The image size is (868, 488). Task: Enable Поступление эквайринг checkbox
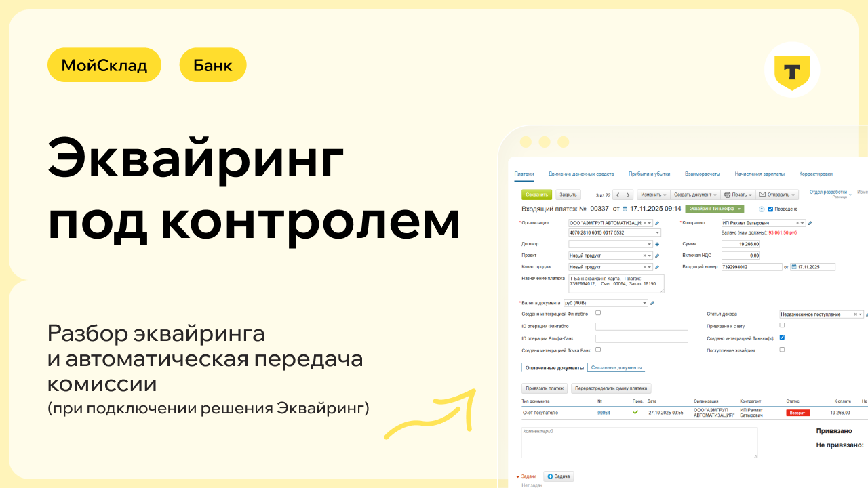[782, 350]
